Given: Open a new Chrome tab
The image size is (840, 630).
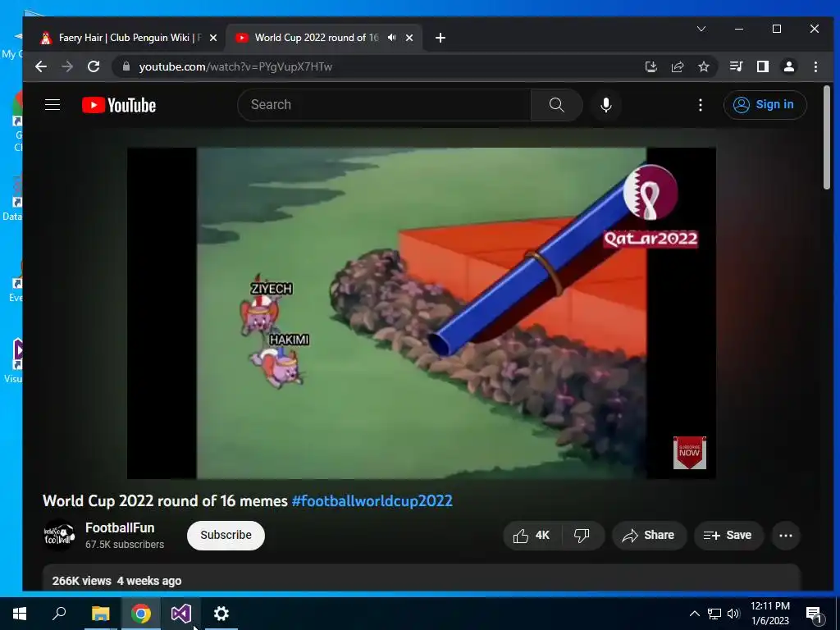Looking at the screenshot, I should coord(441,38).
